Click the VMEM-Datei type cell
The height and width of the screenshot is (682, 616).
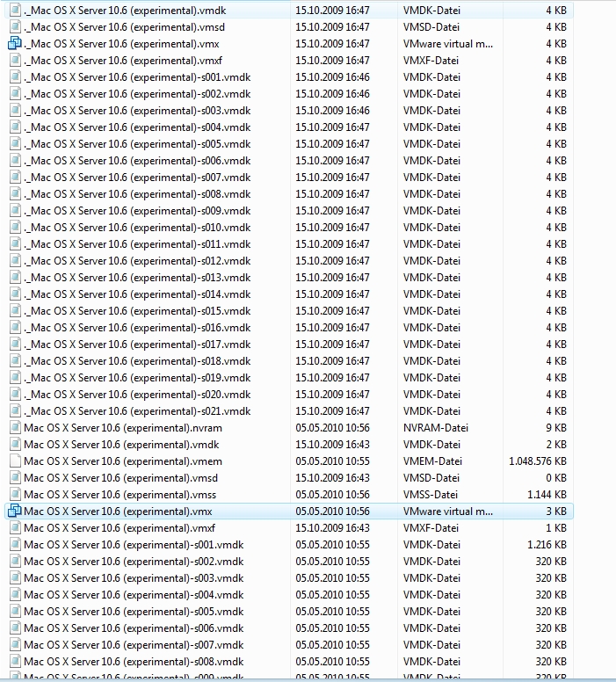pyautogui.click(x=432, y=461)
